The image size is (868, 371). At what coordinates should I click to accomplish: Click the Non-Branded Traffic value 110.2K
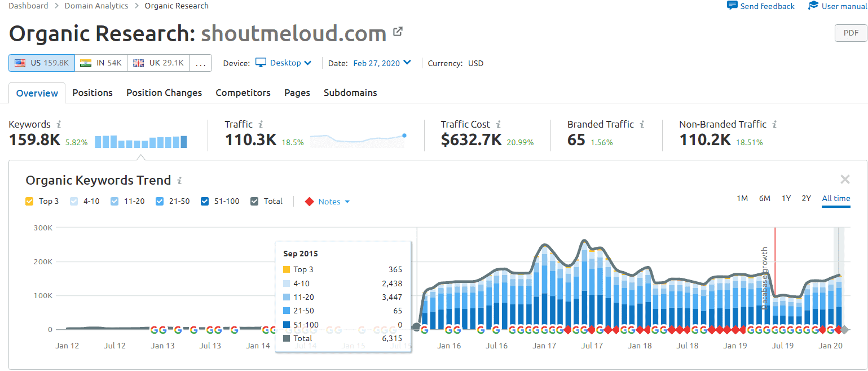(705, 139)
